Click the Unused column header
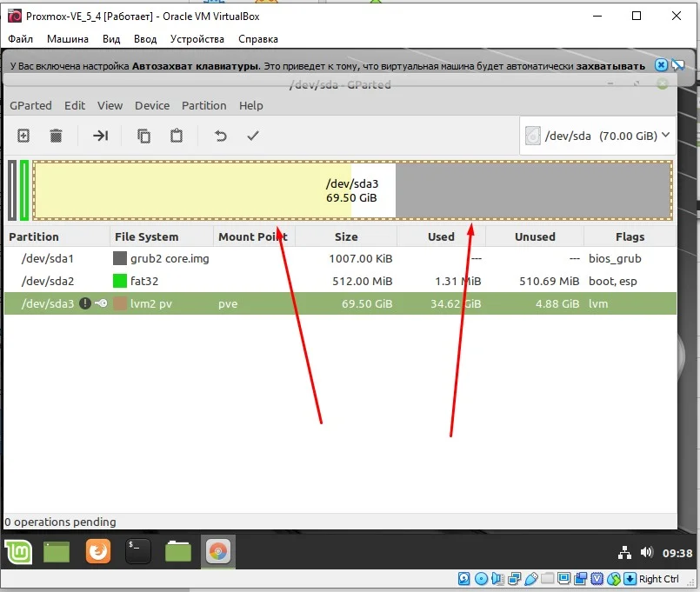This screenshot has height=592, width=700. (535, 236)
